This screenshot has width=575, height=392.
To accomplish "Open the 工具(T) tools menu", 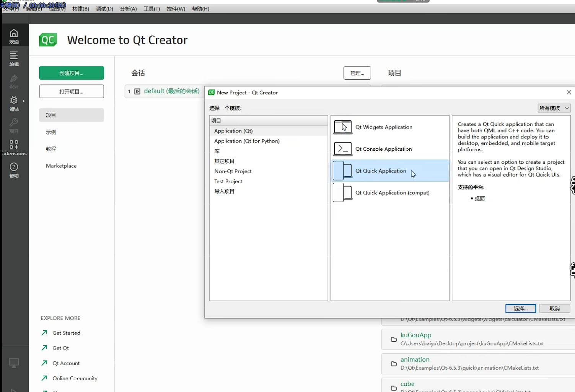I will (x=151, y=9).
